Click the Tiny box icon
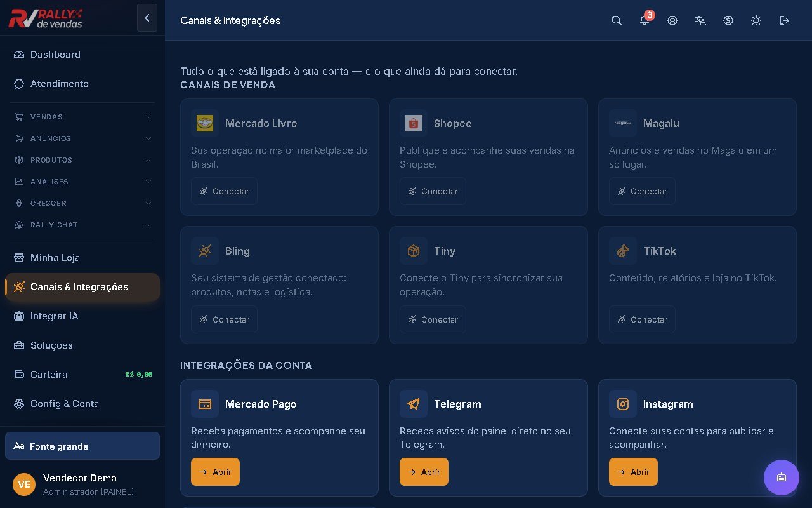This screenshot has height=508, width=812. [x=414, y=251]
